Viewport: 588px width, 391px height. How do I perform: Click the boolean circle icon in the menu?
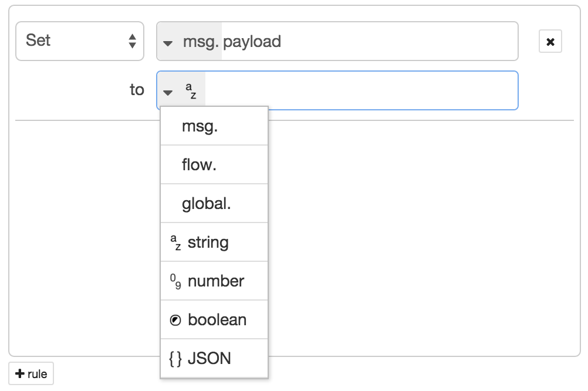point(175,320)
